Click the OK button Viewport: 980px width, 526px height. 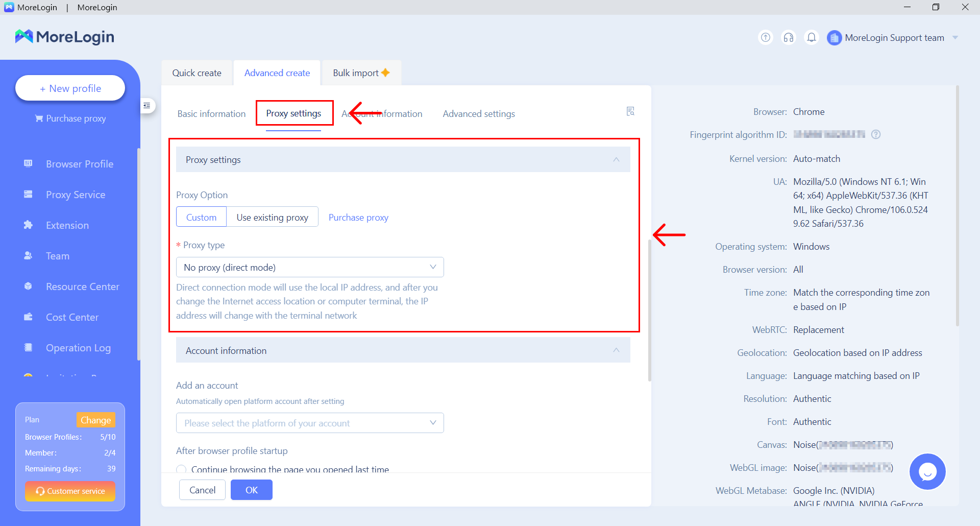pyautogui.click(x=251, y=490)
